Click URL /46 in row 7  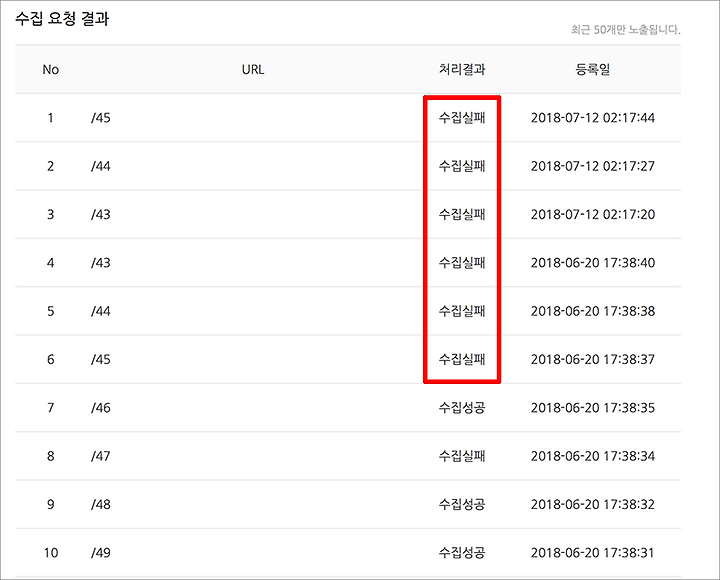coord(101,408)
